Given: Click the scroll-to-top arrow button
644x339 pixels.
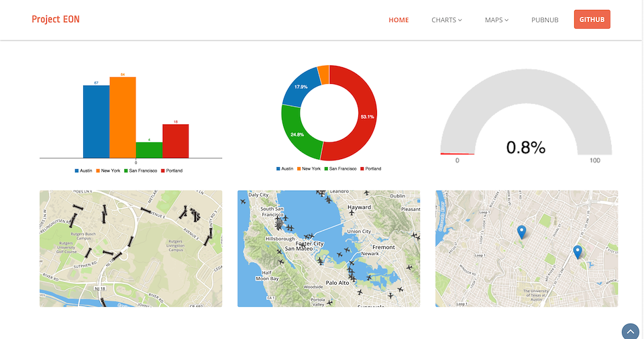Looking at the screenshot, I should point(630,331).
